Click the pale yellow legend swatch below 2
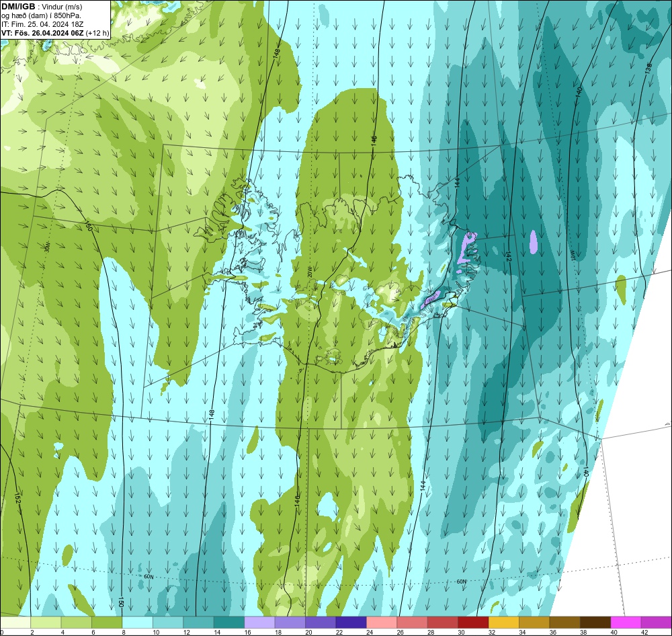The image size is (672, 636). click(x=15, y=623)
